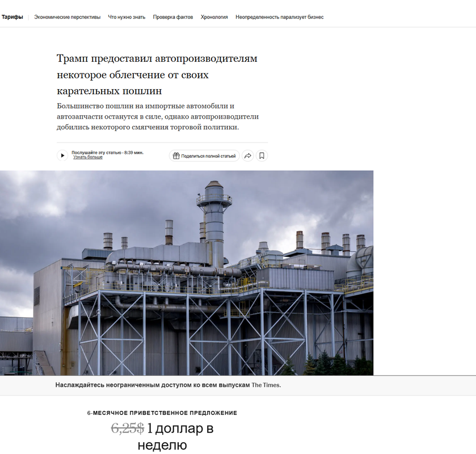Click the article headline about Трамп
Viewport: 476px width, 454px height.
pos(157,74)
